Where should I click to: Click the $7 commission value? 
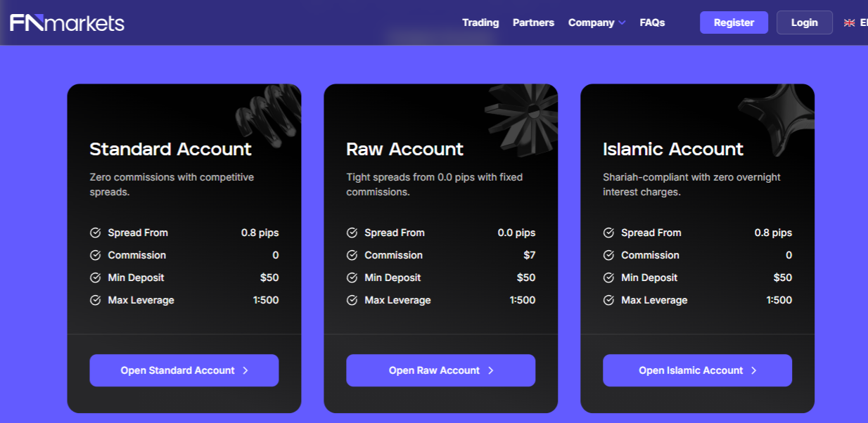pos(529,255)
